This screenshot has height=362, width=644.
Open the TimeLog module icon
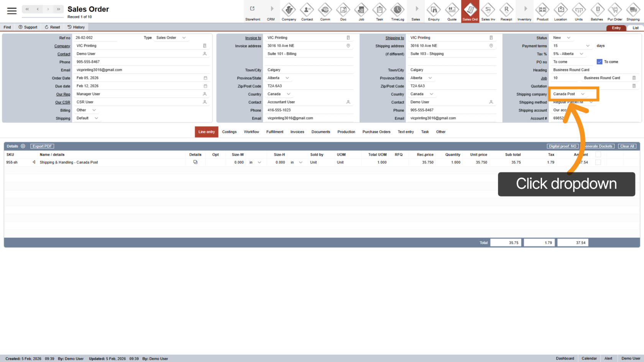398,11
